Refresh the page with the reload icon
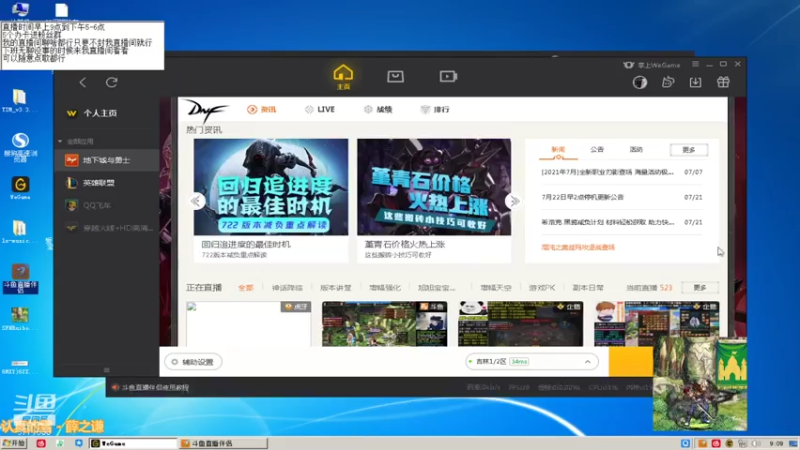This screenshot has height=450, width=800. tap(112, 82)
